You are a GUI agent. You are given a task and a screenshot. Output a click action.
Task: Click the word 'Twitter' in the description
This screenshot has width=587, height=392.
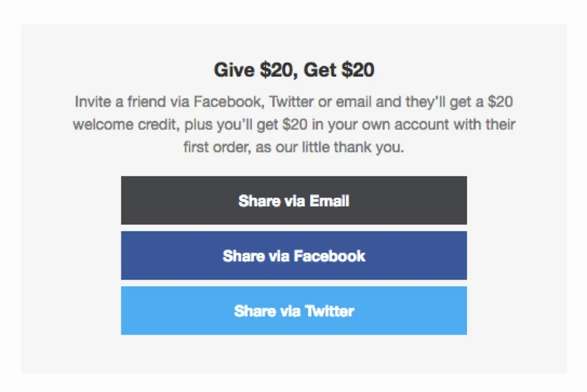[x=292, y=101]
